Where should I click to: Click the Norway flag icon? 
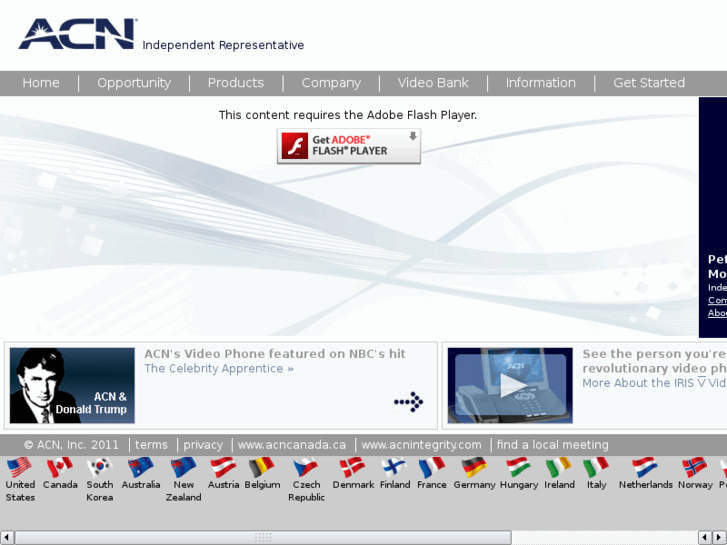(x=695, y=467)
